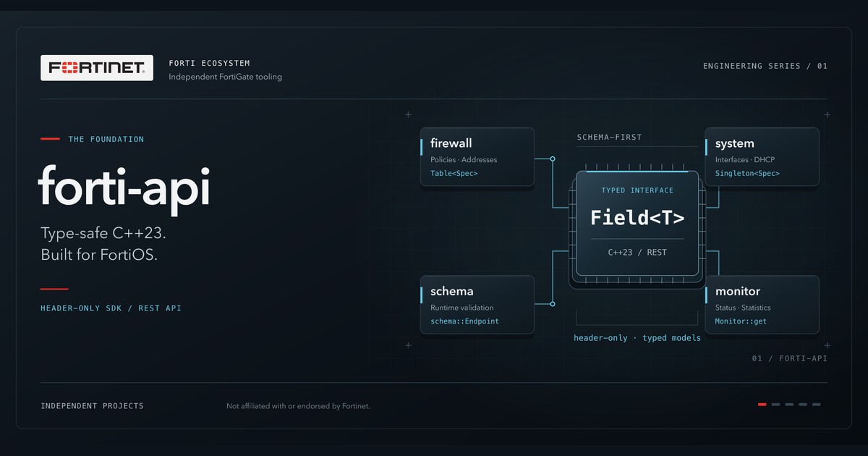Click the central Field<T> chip
The image size is (868, 456).
click(637, 224)
